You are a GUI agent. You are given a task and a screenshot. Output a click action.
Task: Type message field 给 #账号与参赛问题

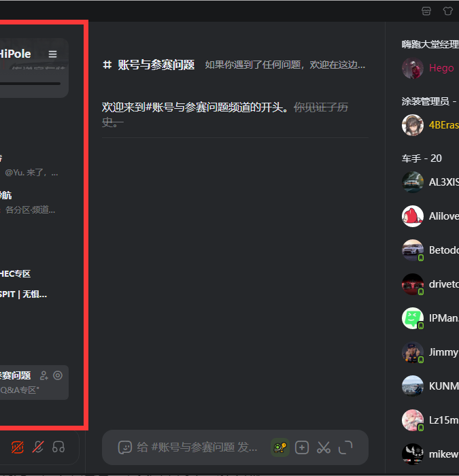click(197, 447)
